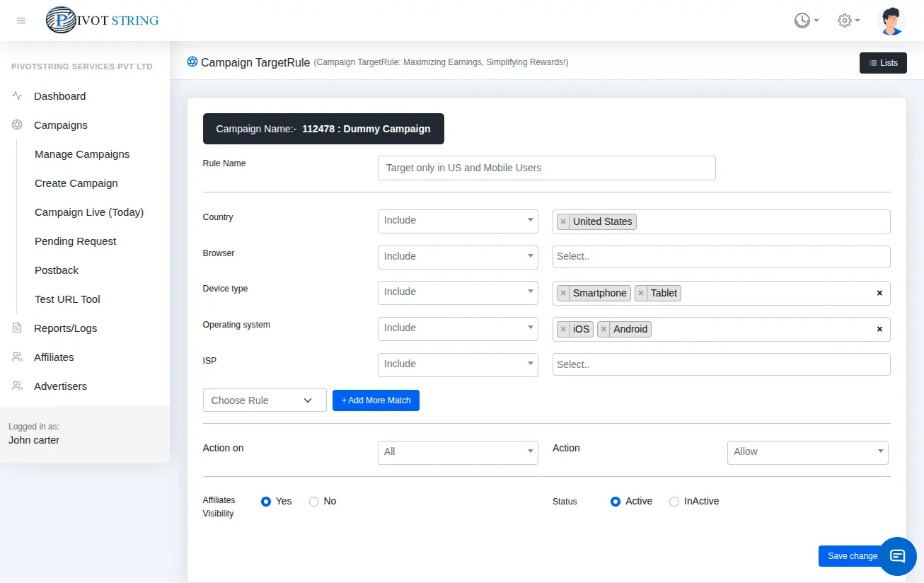Open the live chat widget

point(898,555)
